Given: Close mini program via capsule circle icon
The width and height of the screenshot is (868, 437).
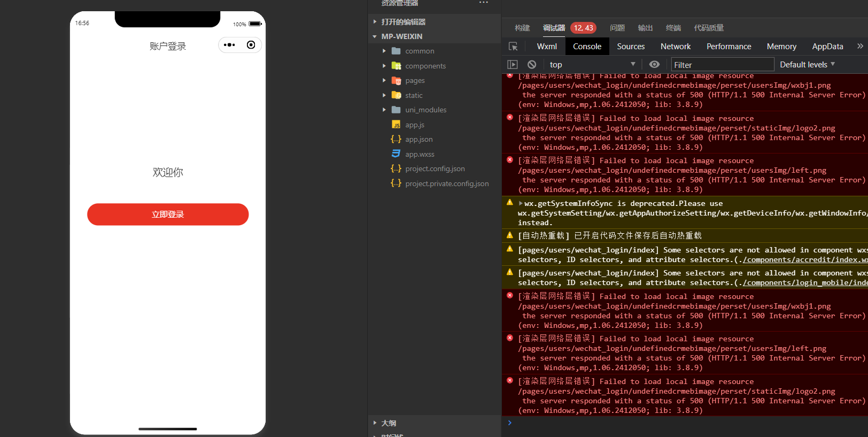Looking at the screenshot, I should pos(251,45).
